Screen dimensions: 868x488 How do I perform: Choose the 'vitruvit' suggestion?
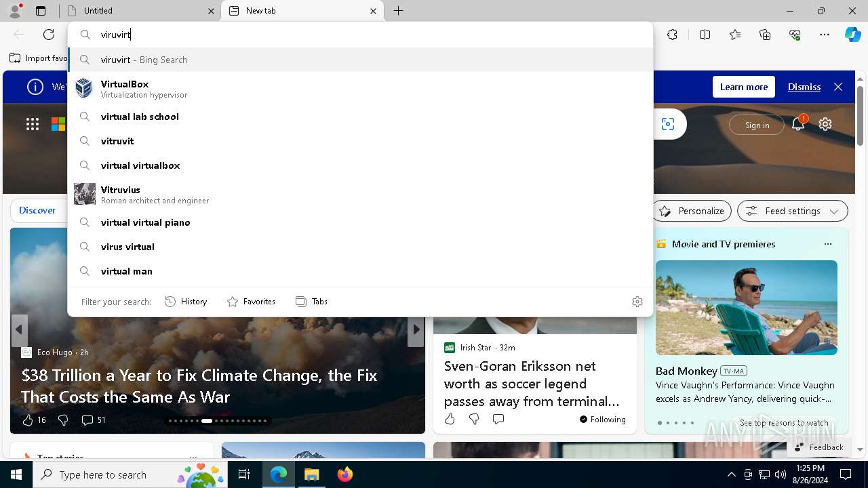click(360, 141)
